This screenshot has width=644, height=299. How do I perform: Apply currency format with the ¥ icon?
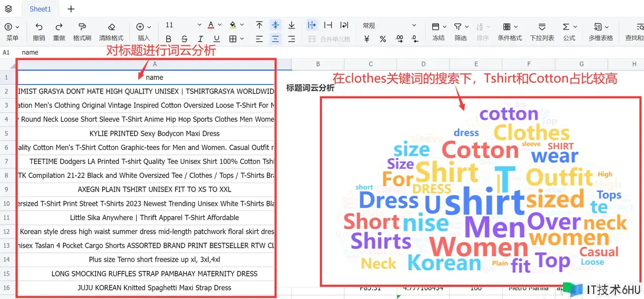click(x=367, y=39)
